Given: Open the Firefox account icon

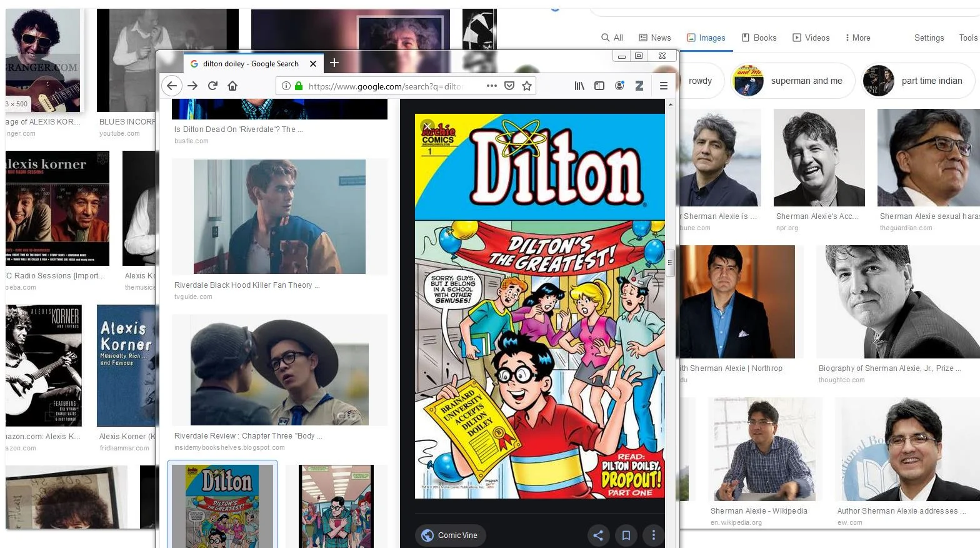Looking at the screenshot, I should pyautogui.click(x=619, y=86).
